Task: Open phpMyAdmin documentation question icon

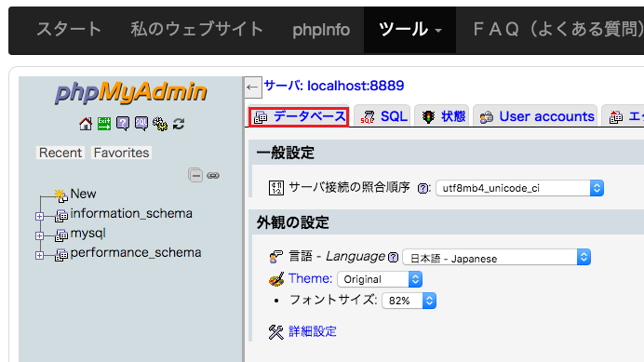Action: pyautogui.click(x=123, y=124)
